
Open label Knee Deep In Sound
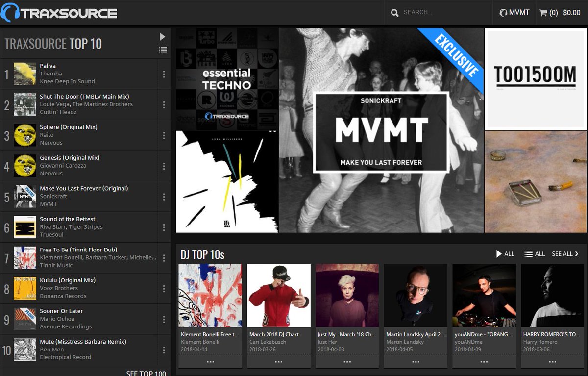67,81
